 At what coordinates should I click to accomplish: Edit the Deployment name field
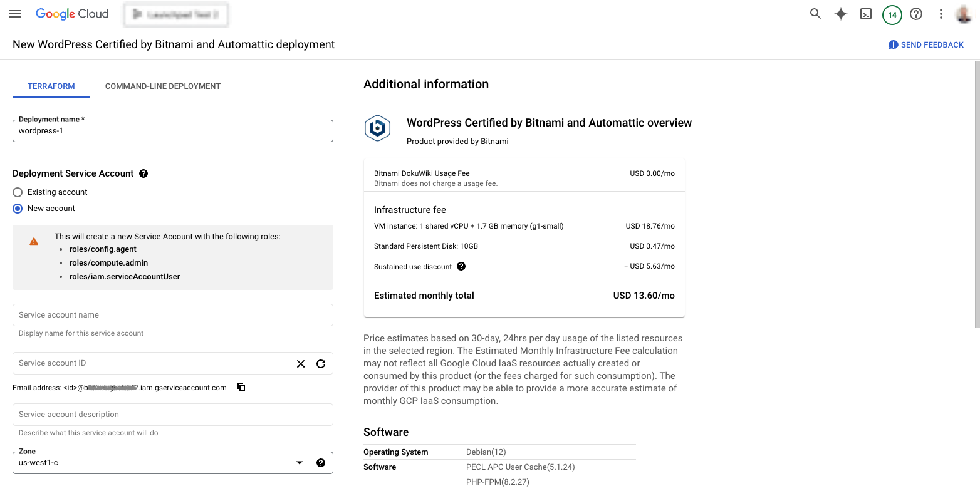[173, 131]
